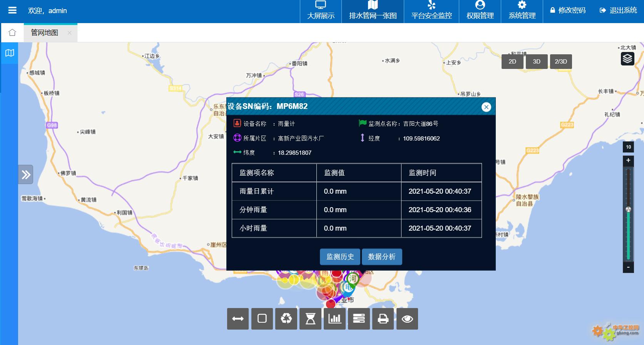
Task: Go to home tab icon
Action: point(12,33)
